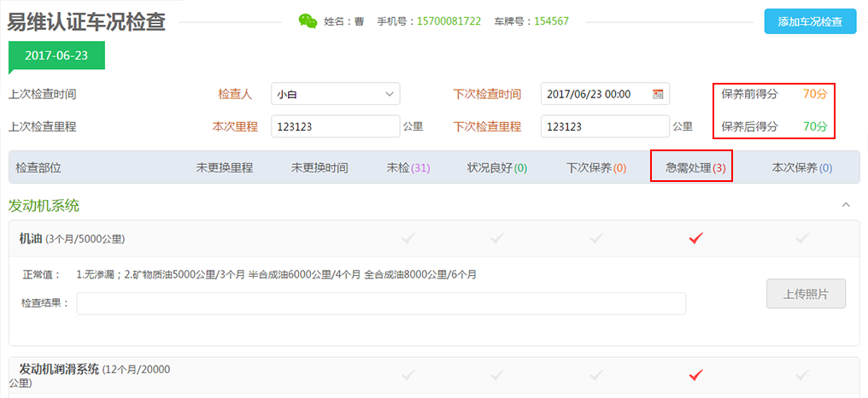Click the 本次里程 input field
868x398 pixels.
[335, 126]
